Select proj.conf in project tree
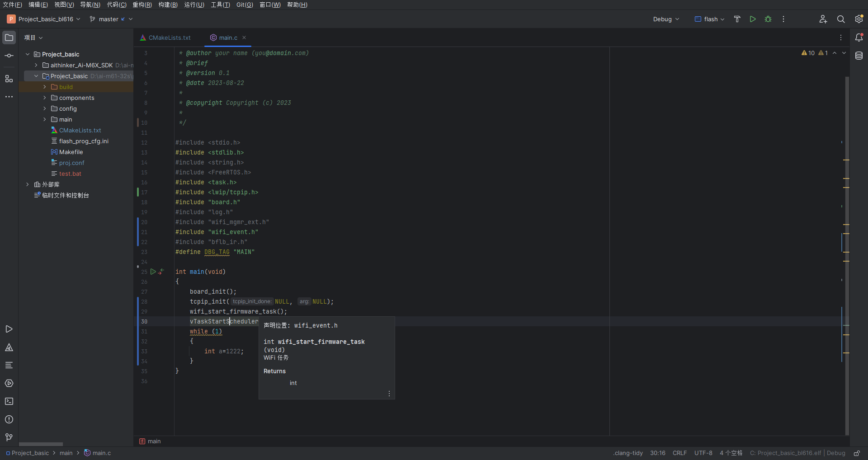The height and width of the screenshot is (460, 868). point(68,163)
